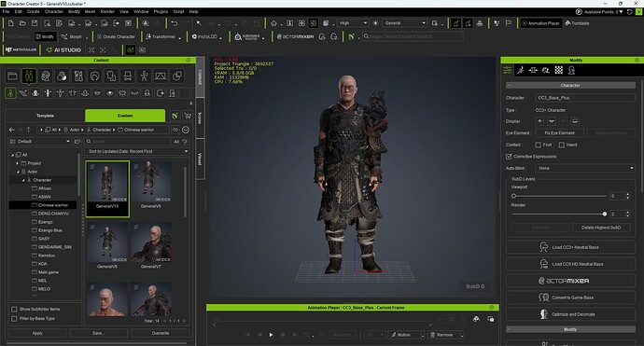
Task: Open the Sort by Updated Date dropdown
Action: click(138, 151)
